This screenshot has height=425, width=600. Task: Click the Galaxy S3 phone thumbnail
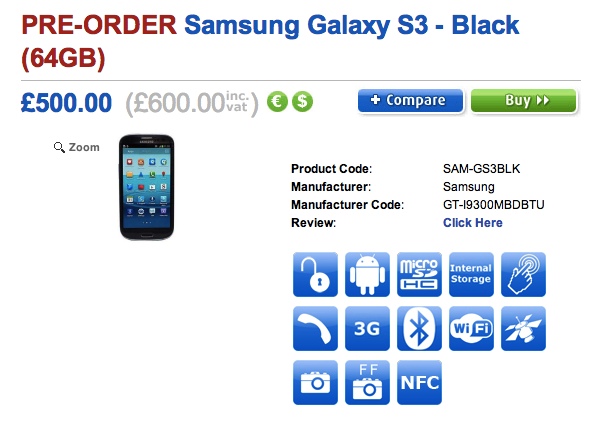pyautogui.click(x=147, y=187)
